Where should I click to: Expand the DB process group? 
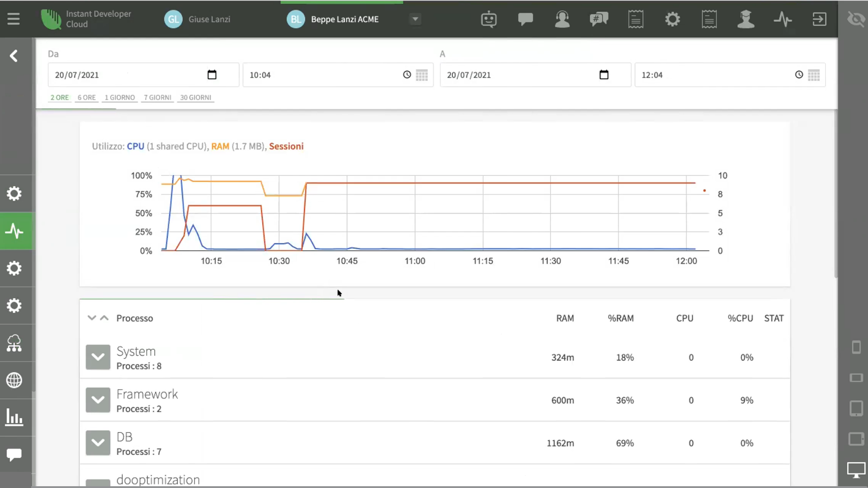click(x=98, y=443)
